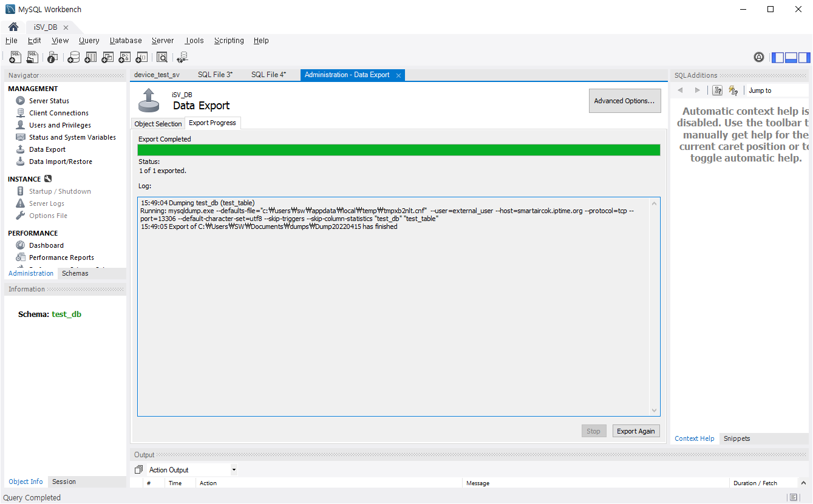Create a new SQL tab for queries
Screen dimensions: 813x504
click(15, 57)
